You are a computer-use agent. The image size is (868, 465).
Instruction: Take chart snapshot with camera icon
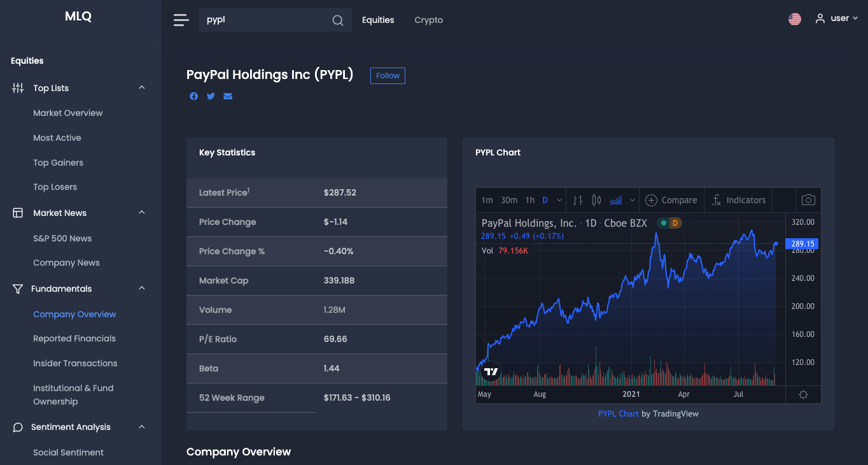(808, 200)
